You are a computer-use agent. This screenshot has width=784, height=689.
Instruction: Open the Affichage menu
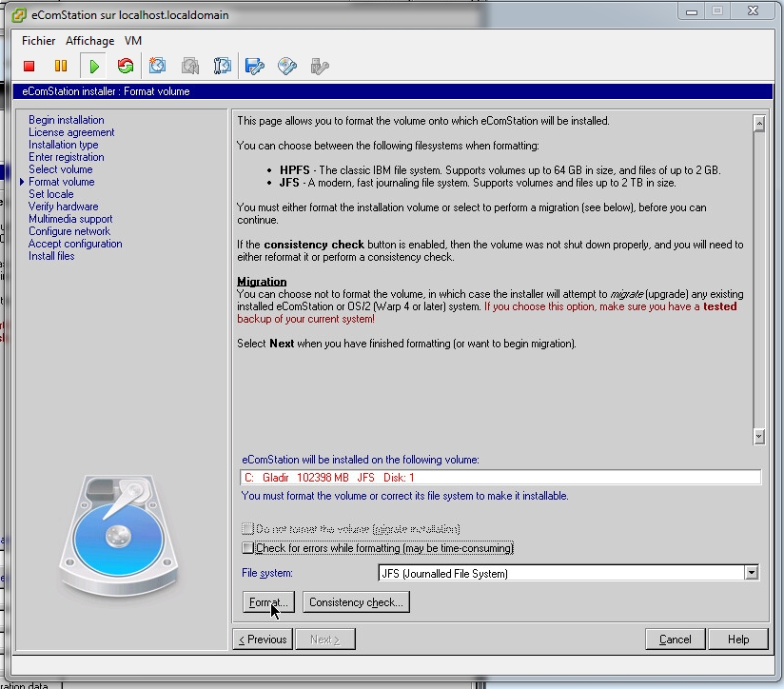[x=89, y=41]
